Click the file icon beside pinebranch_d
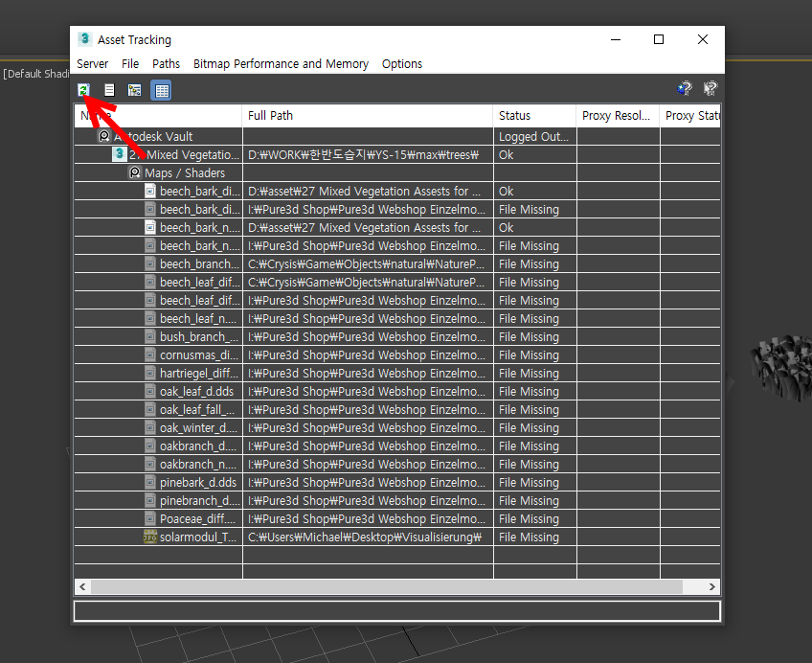The height and width of the screenshot is (663, 812). [x=150, y=500]
